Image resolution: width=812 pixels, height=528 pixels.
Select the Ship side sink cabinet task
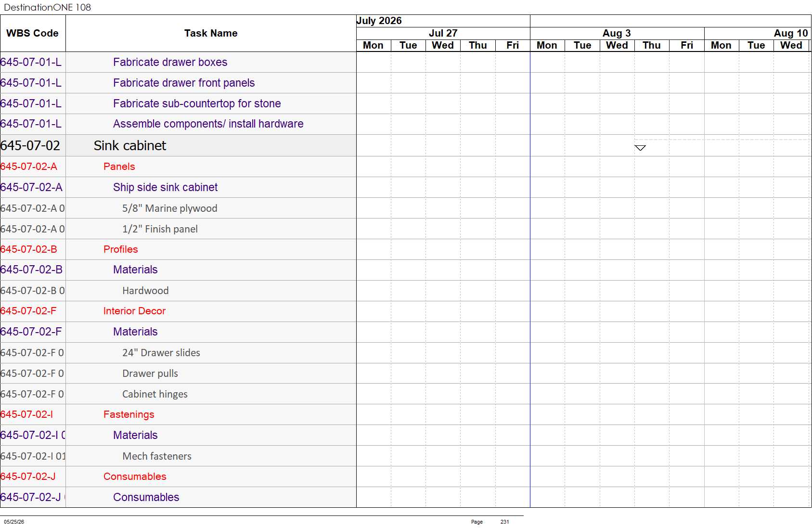pyautogui.click(x=165, y=187)
